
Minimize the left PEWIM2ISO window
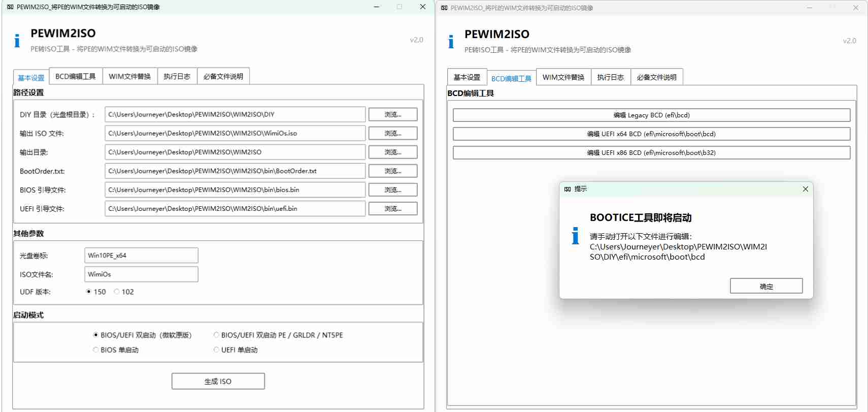[x=377, y=7]
